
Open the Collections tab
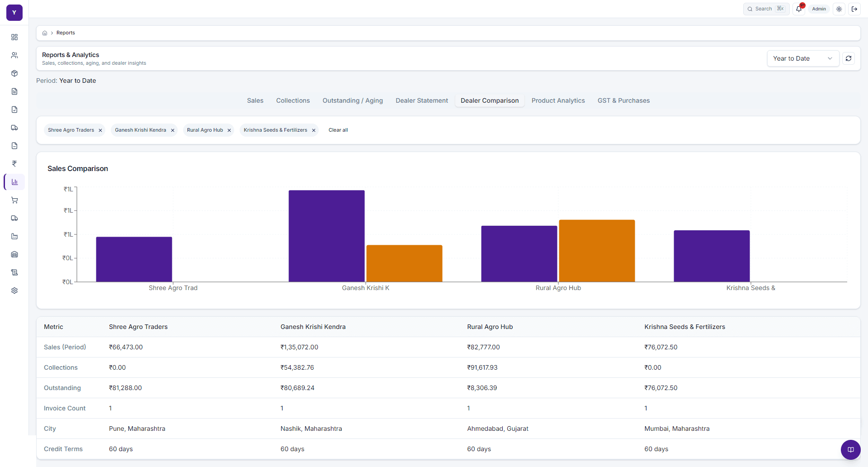293,100
